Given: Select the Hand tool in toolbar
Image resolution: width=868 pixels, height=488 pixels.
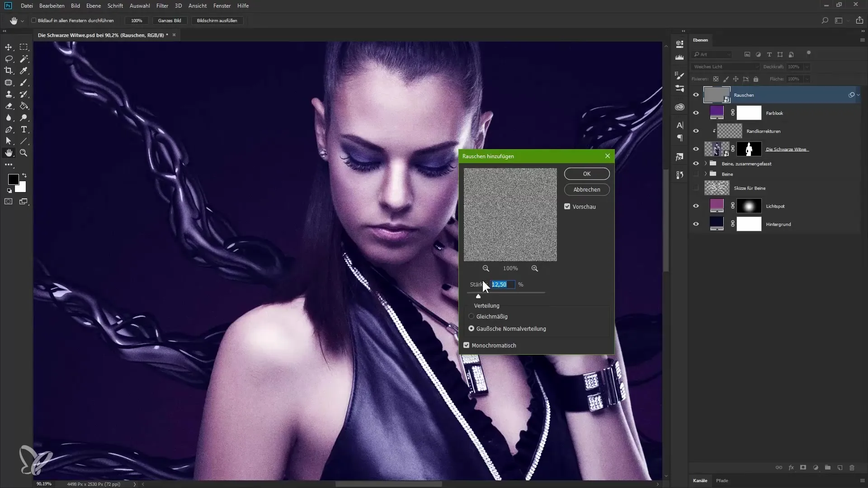Looking at the screenshot, I should (x=9, y=153).
